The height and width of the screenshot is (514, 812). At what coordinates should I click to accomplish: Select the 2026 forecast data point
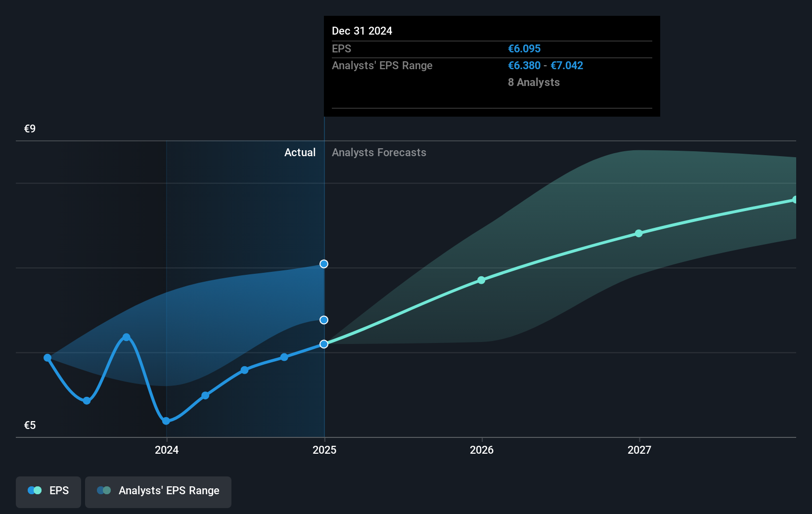(x=482, y=280)
